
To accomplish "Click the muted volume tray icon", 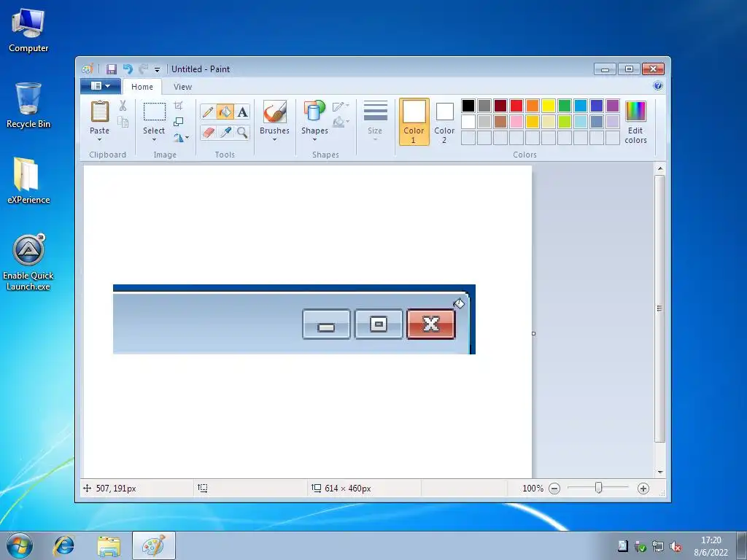I will tap(675, 547).
